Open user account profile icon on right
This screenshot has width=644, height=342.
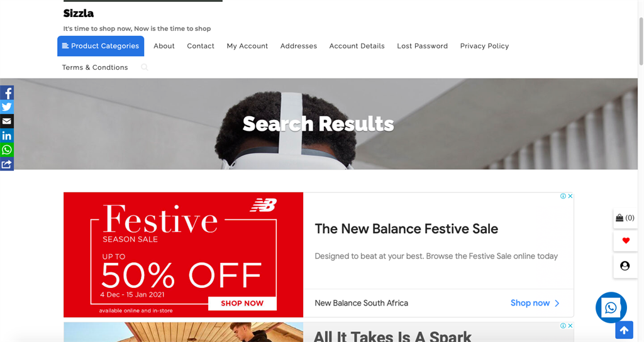625,266
